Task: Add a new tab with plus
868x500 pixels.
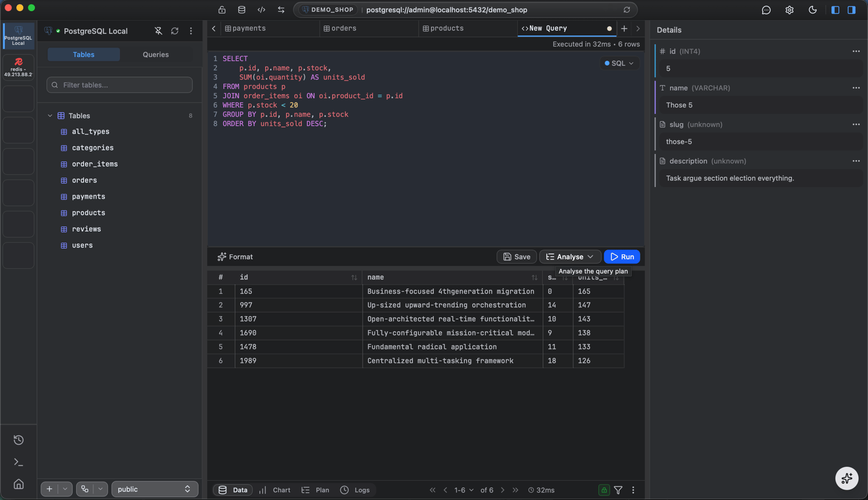Action: (624, 28)
